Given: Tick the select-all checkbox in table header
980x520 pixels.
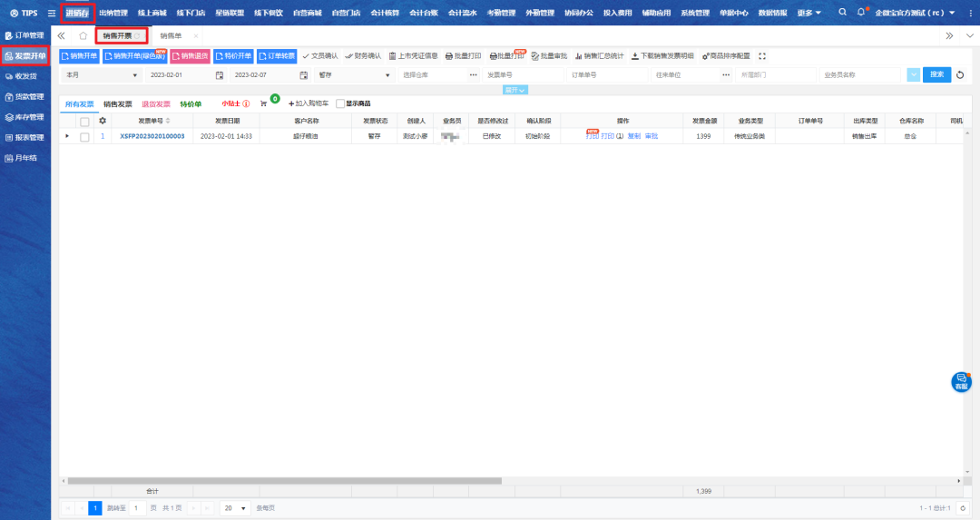Looking at the screenshot, I should pos(84,121).
